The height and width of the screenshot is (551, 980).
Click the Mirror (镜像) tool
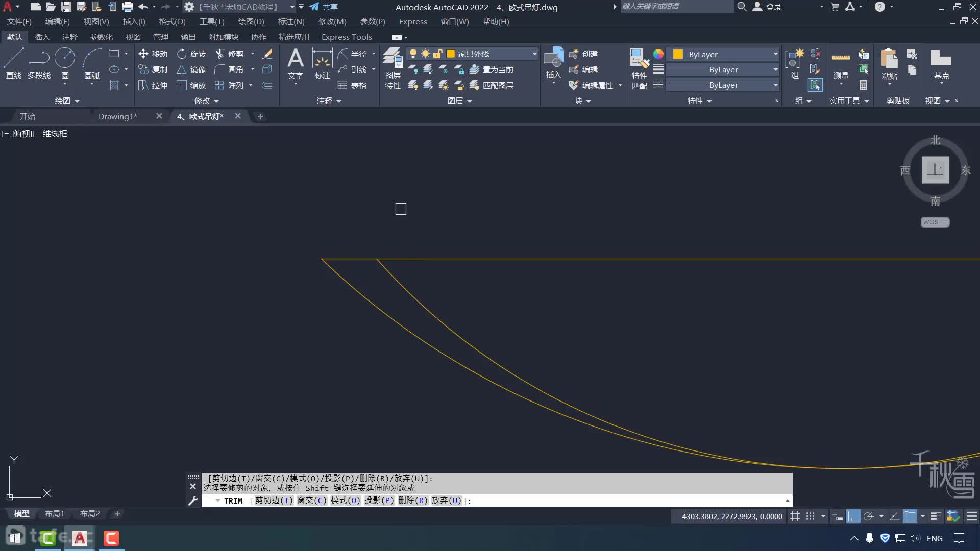click(x=191, y=69)
